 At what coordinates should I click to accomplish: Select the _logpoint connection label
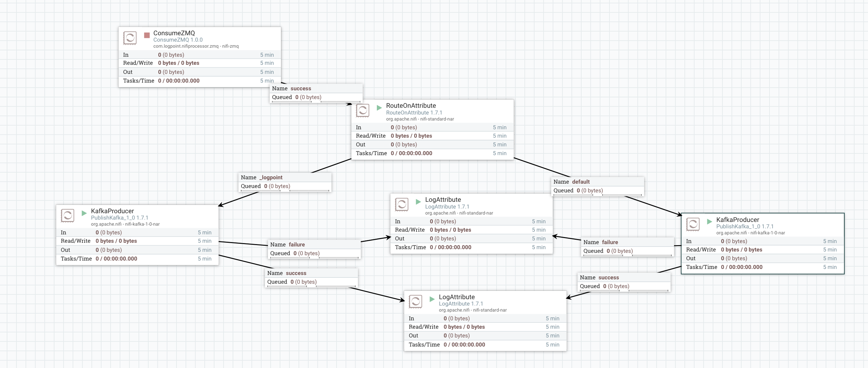pos(285,182)
